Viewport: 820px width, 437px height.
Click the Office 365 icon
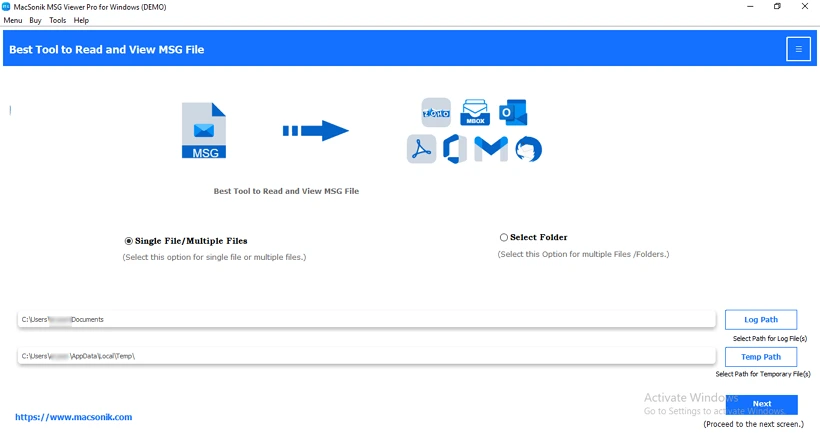(x=455, y=149)
